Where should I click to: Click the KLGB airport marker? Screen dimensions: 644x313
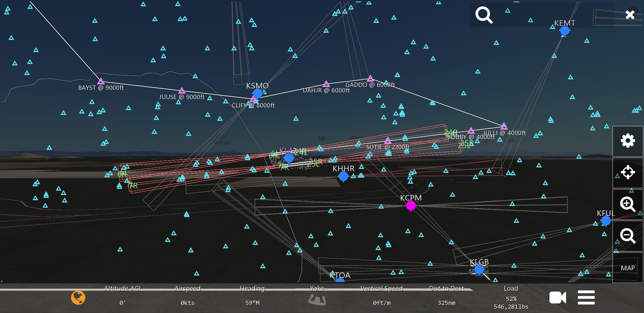tap(479, 270)
